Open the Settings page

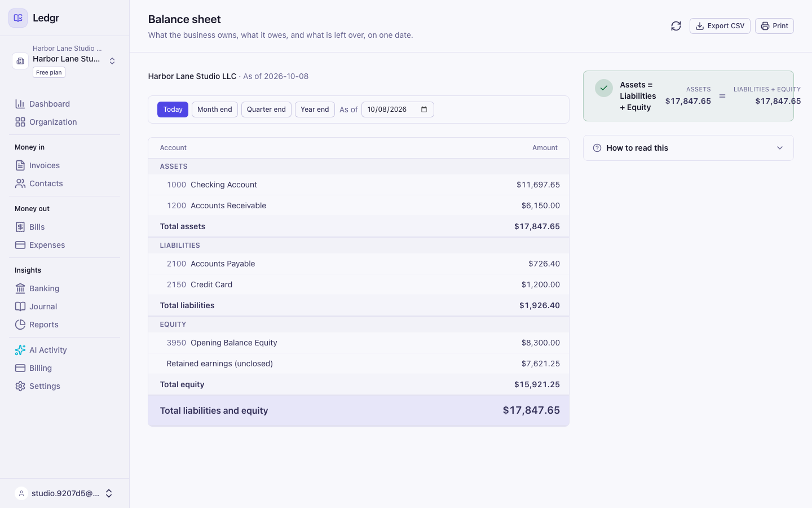pyautogui.click(x=64, y=386)
